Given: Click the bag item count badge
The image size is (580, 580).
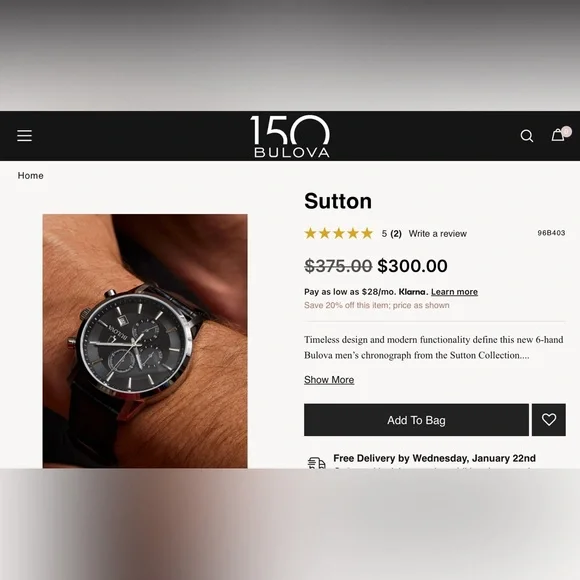Looking at the screenshot, I should 566,131.
